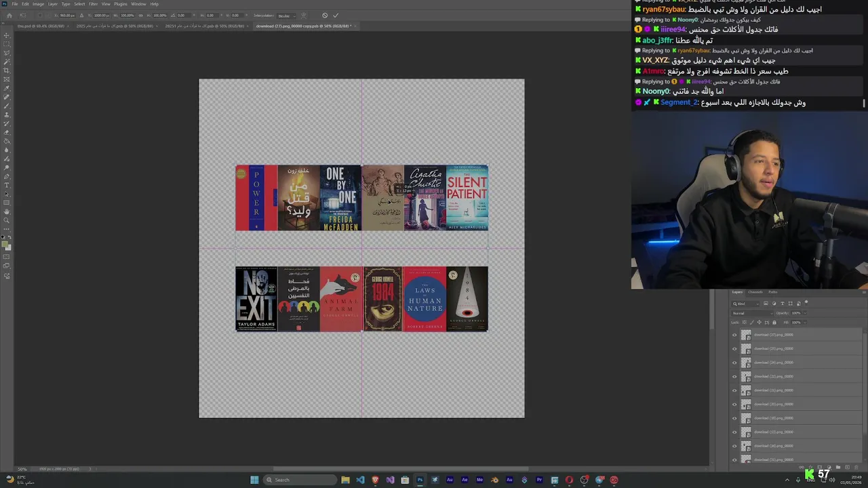Switch to the Paths tab
The width and height of the screenshot is (868, 488).
tap(773, 292)
